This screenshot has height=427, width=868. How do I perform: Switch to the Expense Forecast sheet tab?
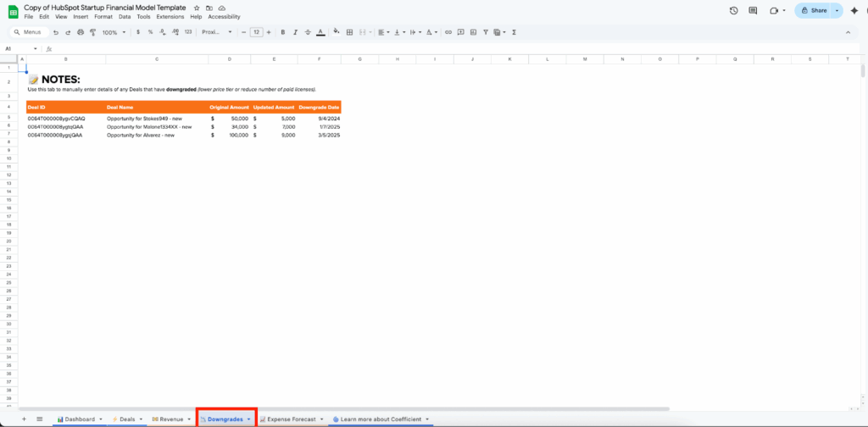click(x=291, y=419)
